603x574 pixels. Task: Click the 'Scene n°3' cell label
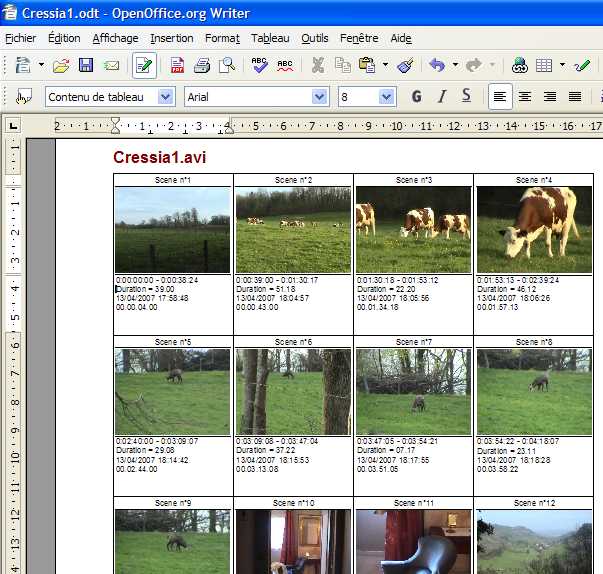click(x=414, y=180)
